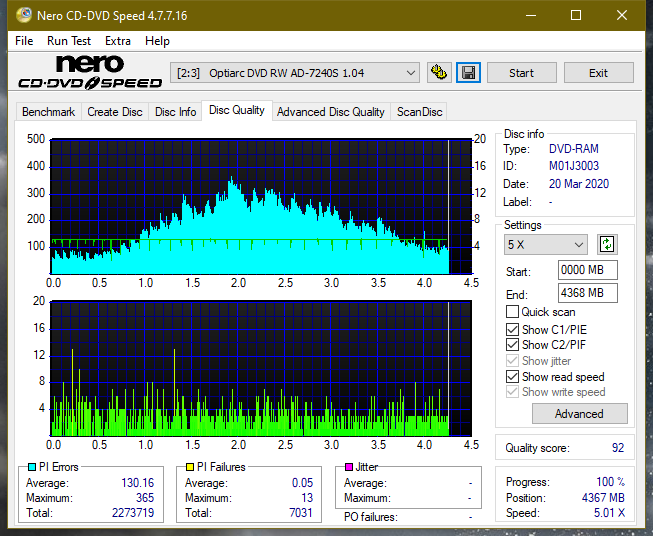The image size is (653, 536).
Task: Minimize the Nero CD-DVD Speed window
Action: coord(531,15)
